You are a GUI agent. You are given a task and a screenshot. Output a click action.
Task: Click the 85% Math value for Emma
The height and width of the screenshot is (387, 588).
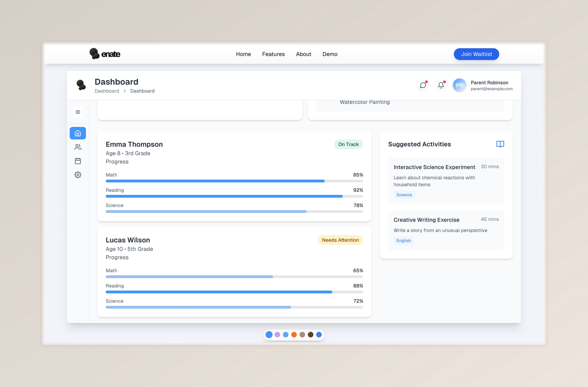(x=358, y=175)
